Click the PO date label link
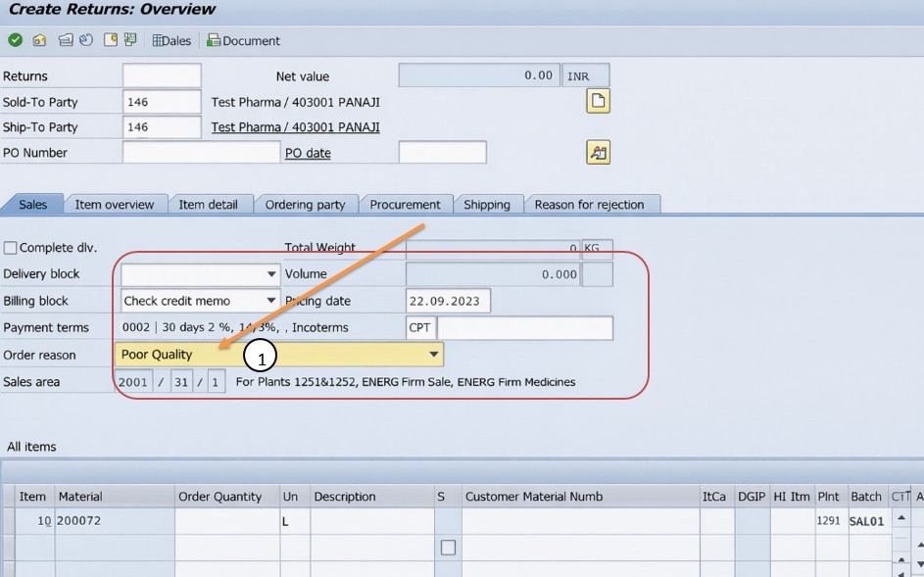 point(308,153)
